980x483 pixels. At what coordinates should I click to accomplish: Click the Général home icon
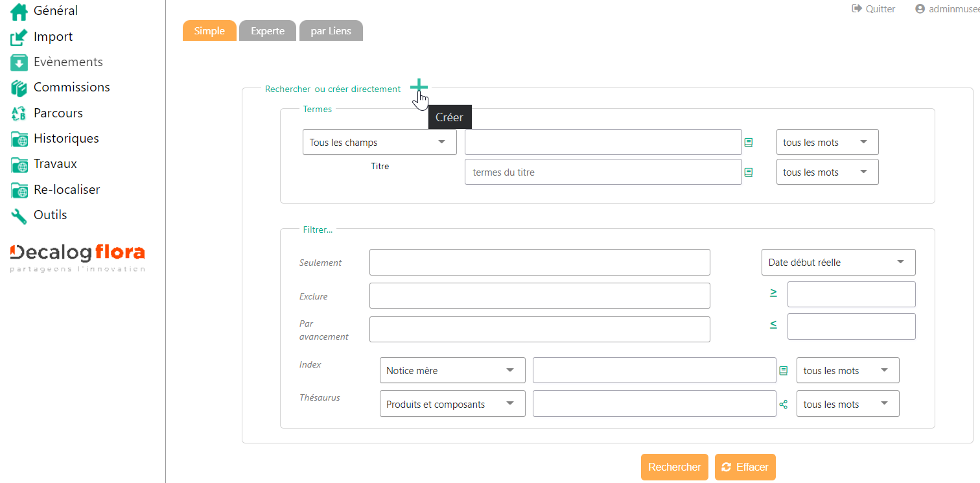(x=19, y=12)
